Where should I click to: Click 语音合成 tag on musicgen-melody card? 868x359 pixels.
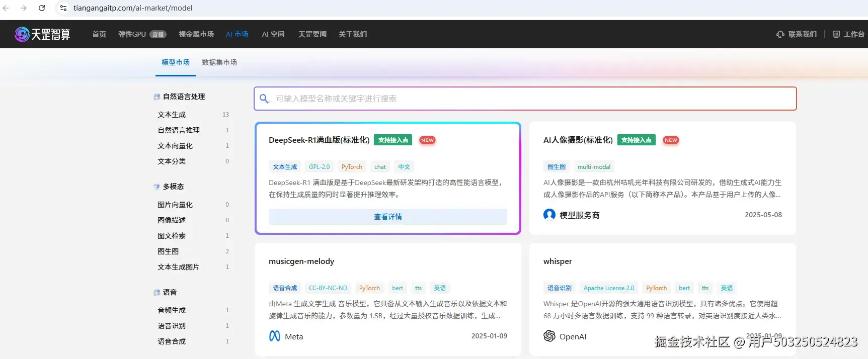[x=285, y=288]
